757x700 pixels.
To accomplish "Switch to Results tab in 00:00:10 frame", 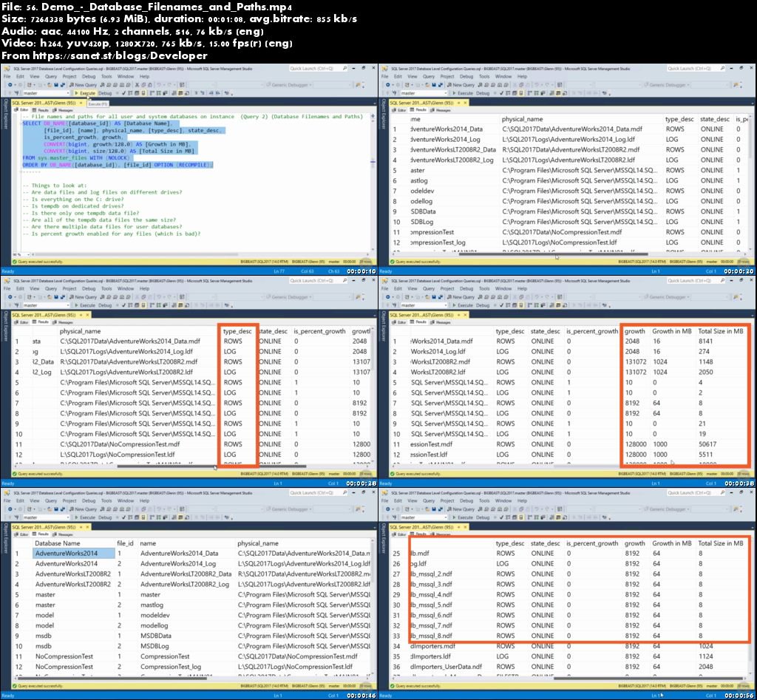I will tap(41, 110).
